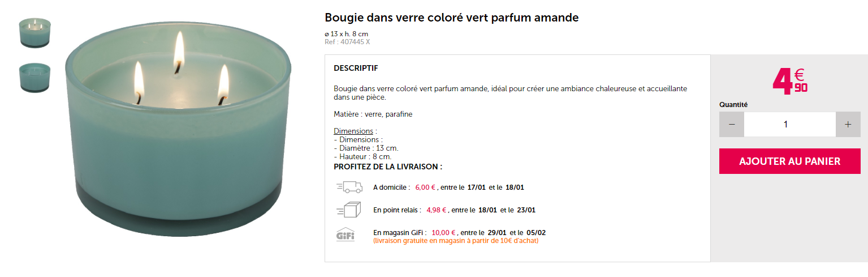This screenshot has width=868, height=277.
Task: Open the large green candle product image
Action: [179, 136]
